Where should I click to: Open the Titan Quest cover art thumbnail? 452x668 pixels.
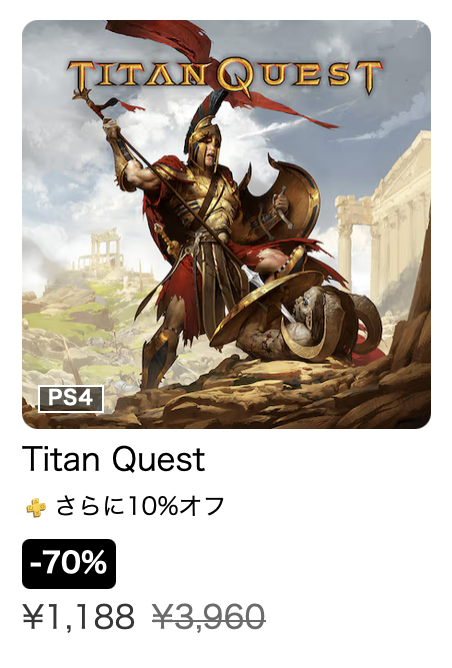coord(226,224)
